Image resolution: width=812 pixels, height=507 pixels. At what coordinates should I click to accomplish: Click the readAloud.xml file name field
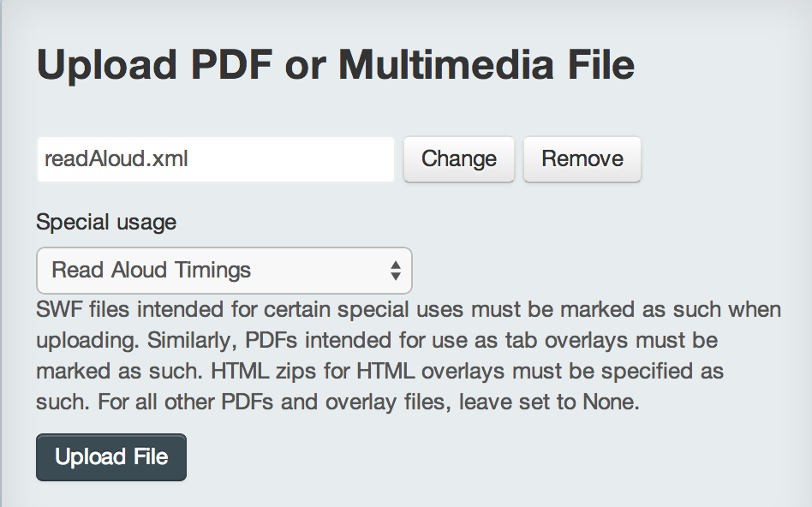216,159
